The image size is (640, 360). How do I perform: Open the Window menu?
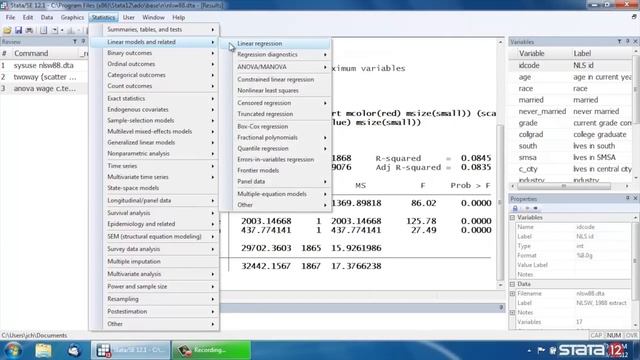pos(153,17)
